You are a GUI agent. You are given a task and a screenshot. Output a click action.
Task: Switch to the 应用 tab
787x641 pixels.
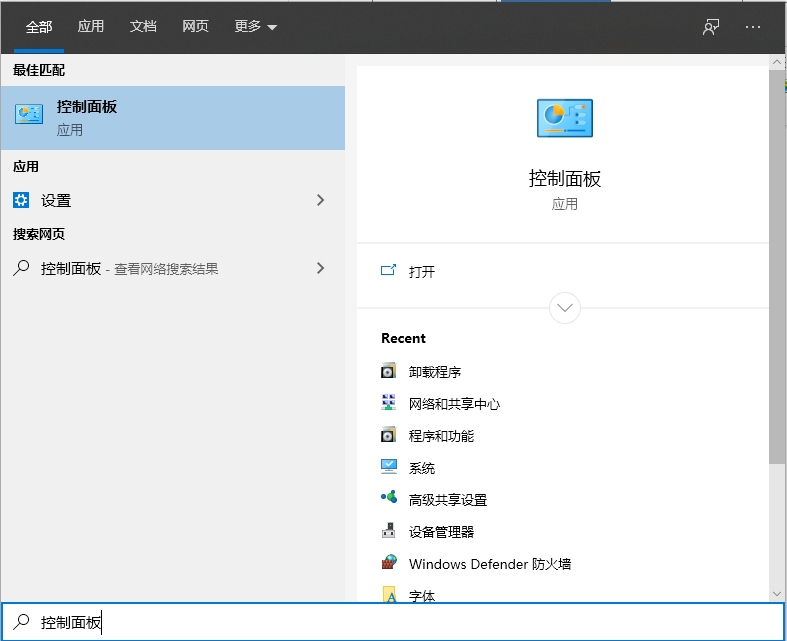click(91, 27)
